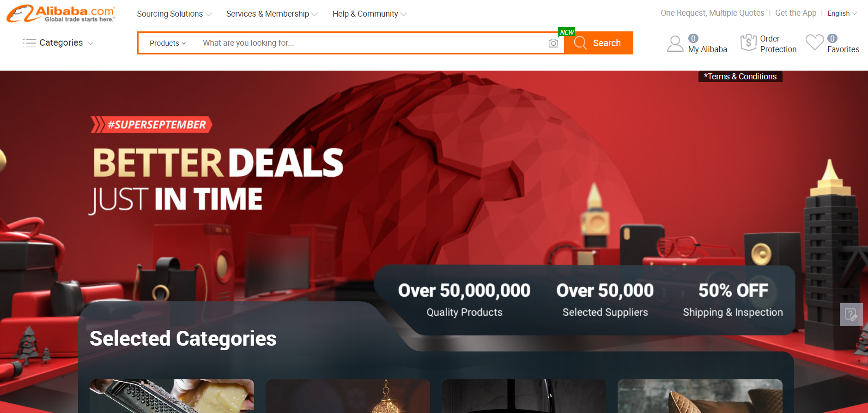This screenshot has width=868, height=413.
Task: Click the Favorites heart icon
Action: 814,43
